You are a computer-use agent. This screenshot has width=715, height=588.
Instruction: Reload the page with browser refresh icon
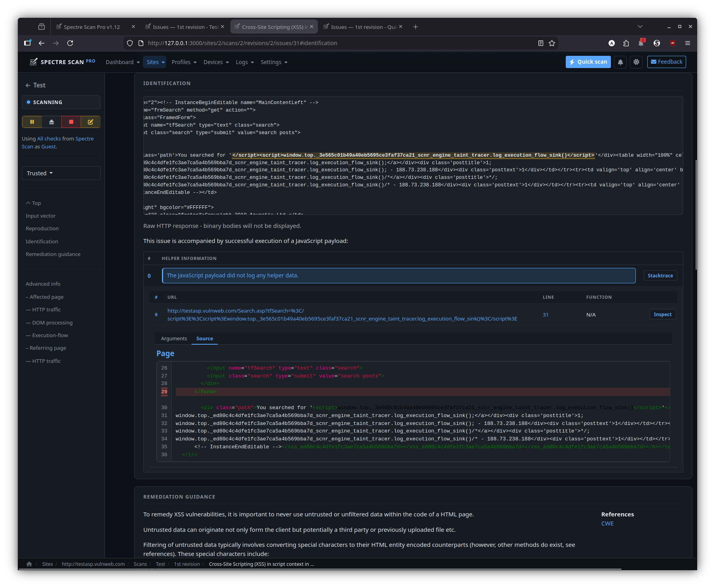pos(70,43)
